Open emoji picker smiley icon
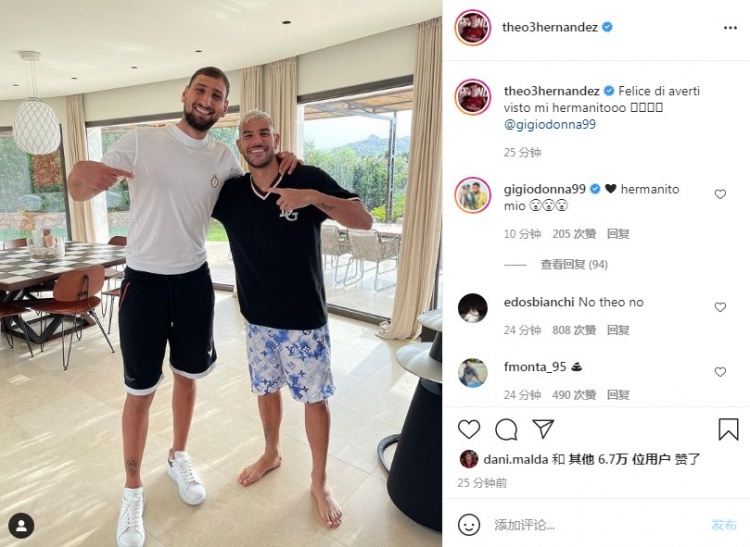Image resolution: width=750 pixels, height=547 pixels. [x=469, y=525]
